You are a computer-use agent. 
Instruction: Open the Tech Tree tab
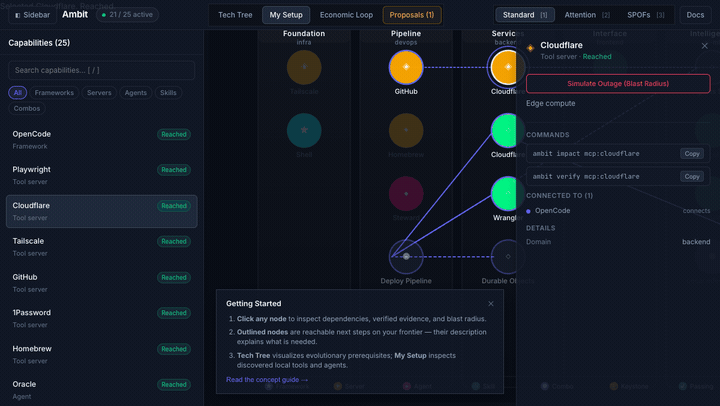(x=235, y=15)
